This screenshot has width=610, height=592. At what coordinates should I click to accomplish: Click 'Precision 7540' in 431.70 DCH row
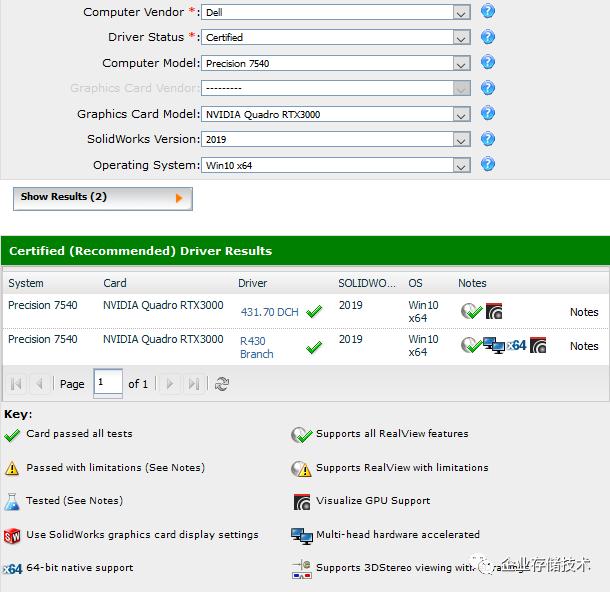(43, 305)
